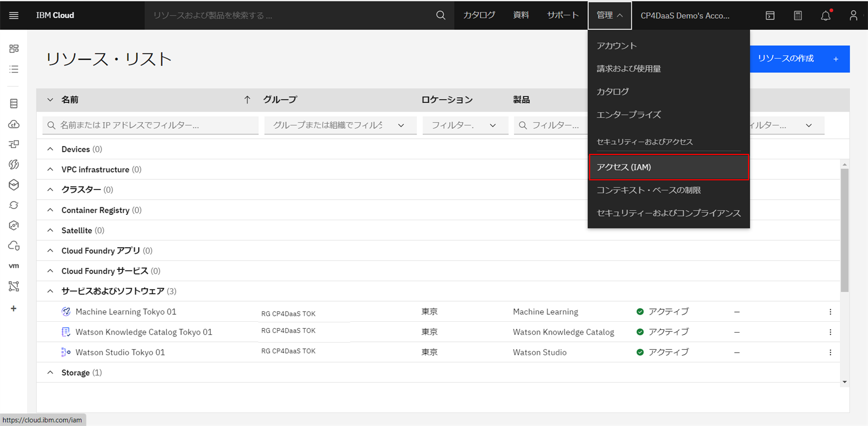Focus the name or IP address filter field

pyautogui.click(x=150, y=125)
